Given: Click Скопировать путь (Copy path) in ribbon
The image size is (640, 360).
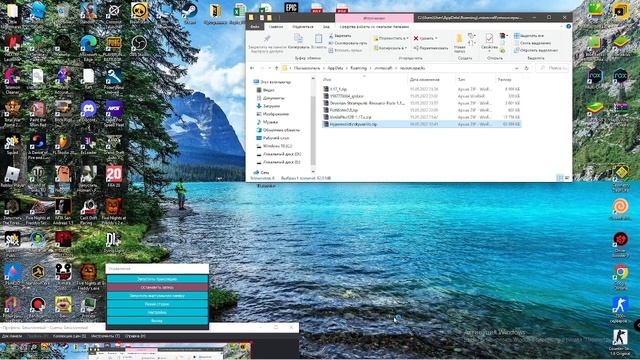Looking at the screenshot, I should (347, 43).
